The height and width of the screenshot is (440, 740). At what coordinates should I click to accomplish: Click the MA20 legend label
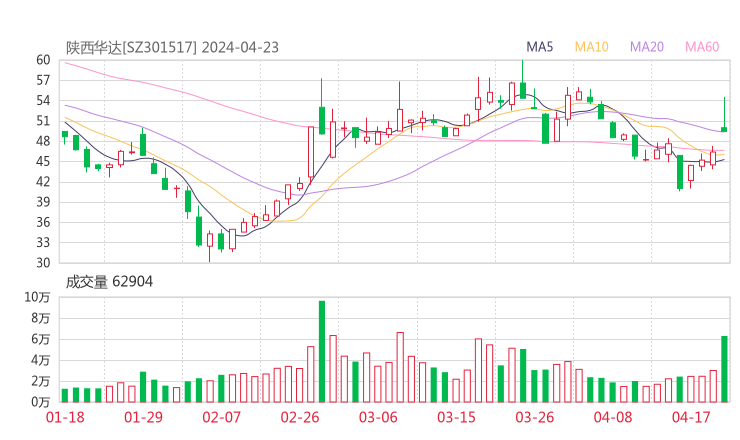pos(647,47)
